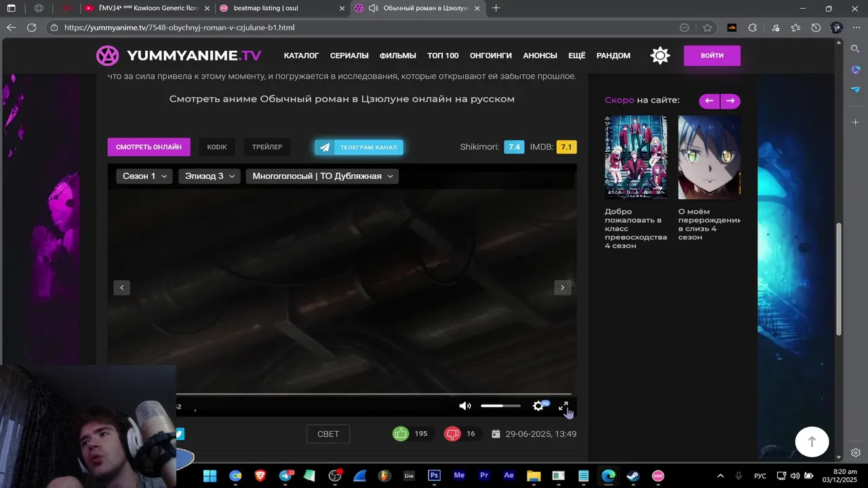Viewport: 868px width, 488px height.
Task: Open the ТЕЛЕГРАМ КАНАЛ button
Action: click(x=359, y=147)
